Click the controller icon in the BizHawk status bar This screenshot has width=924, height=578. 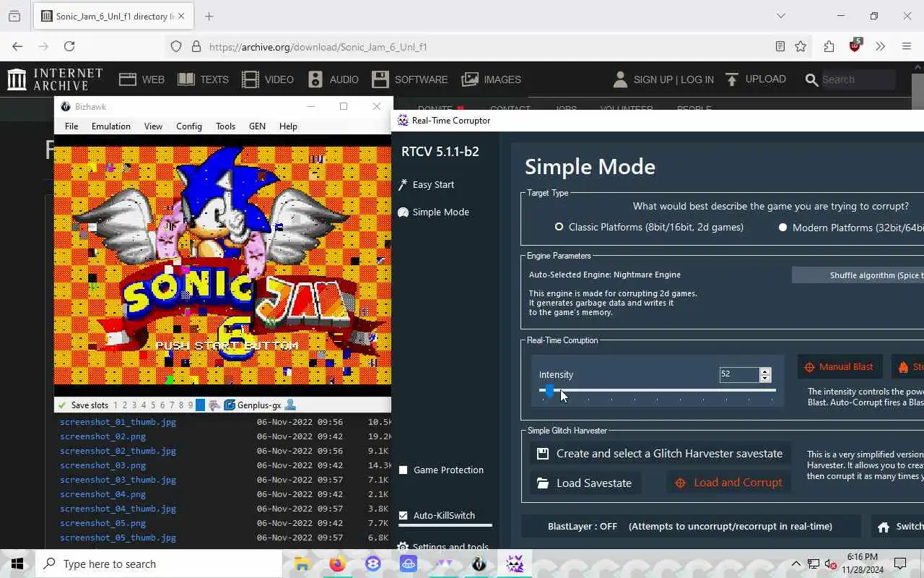[214, 405]
